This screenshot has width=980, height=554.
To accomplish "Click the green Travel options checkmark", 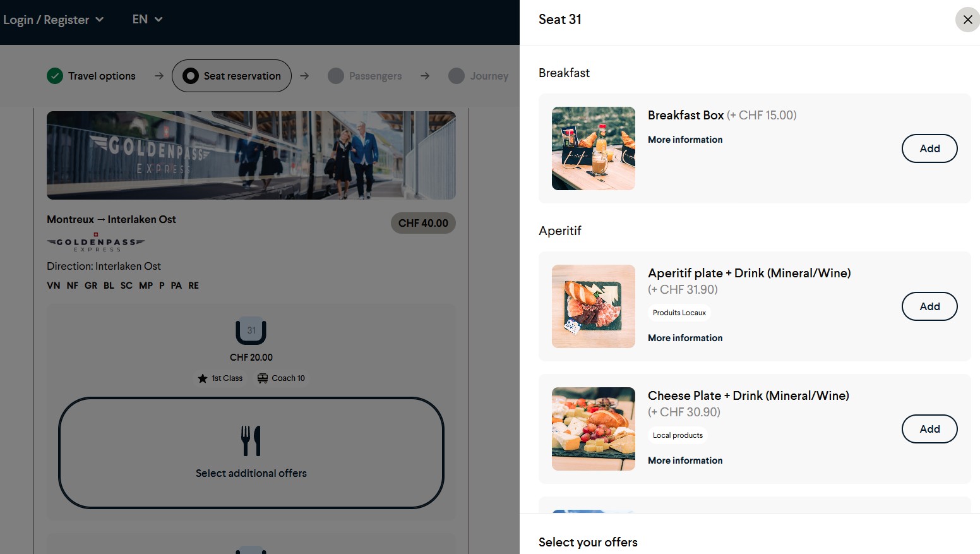I will pyautogui.click(x=55, y=76).
